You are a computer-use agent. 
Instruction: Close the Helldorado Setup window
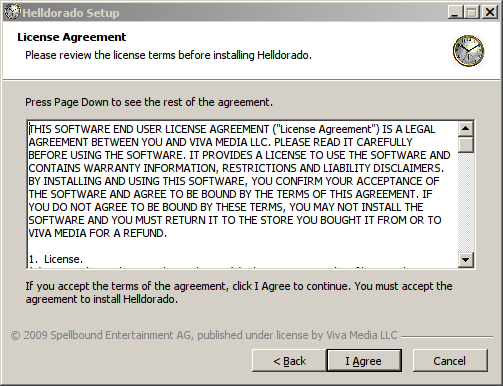[490, 12]
